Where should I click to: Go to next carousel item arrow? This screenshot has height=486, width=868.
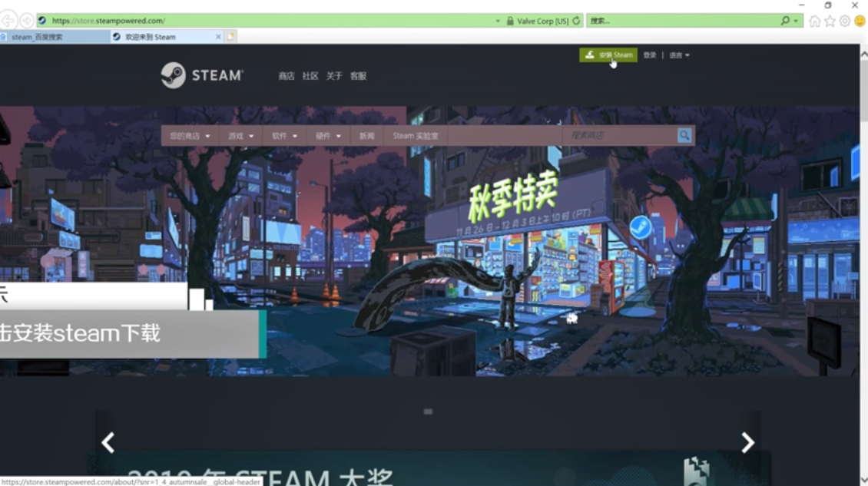(747, 442)
